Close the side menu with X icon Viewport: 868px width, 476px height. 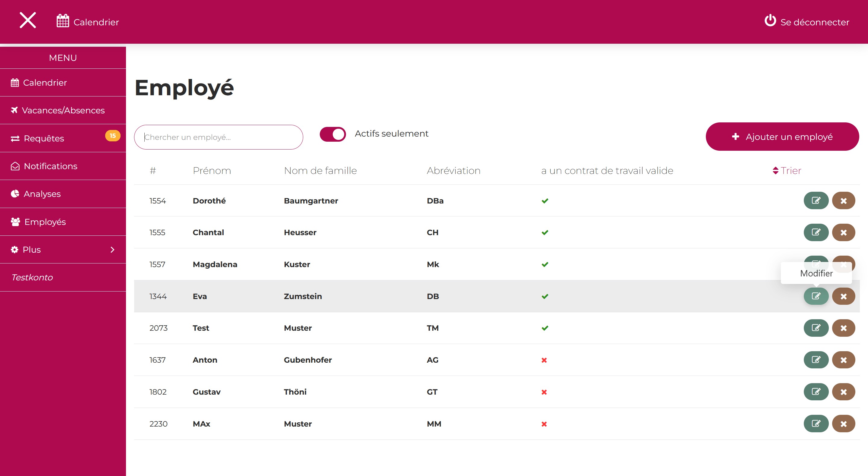pos(28,20)
